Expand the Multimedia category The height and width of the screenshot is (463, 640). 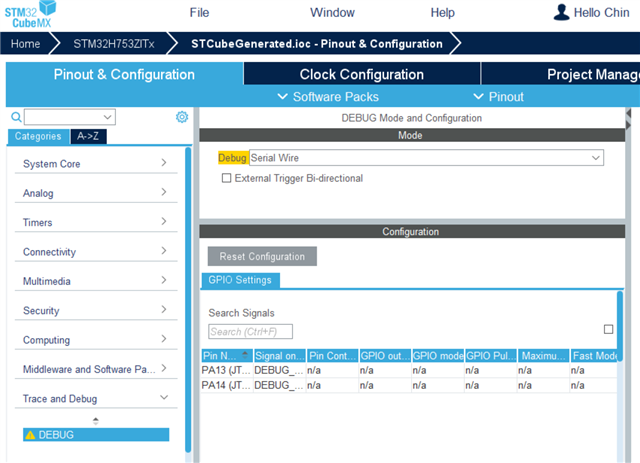coord(96,281)
